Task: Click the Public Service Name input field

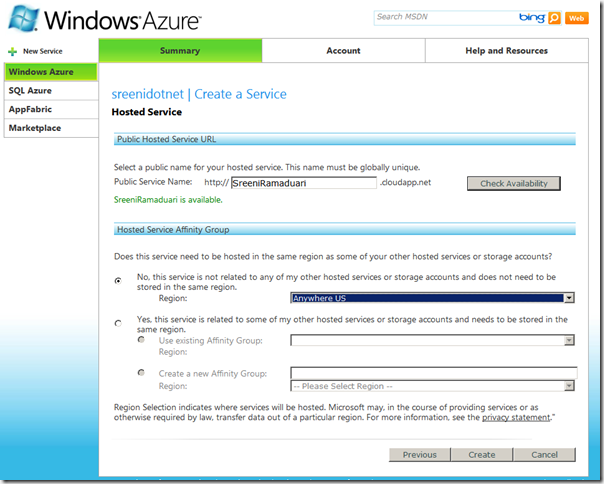Action: 304,183
